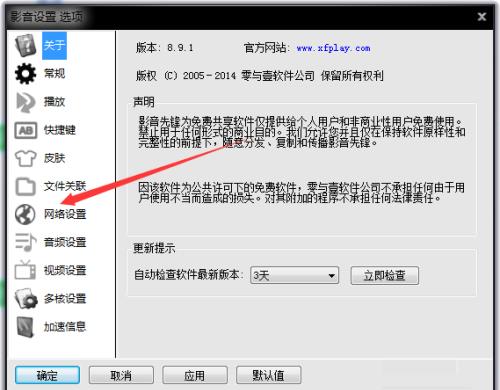Click the 更新提示 group heading
The height and width of the screenshot is (390, 500).
point(154,248)
